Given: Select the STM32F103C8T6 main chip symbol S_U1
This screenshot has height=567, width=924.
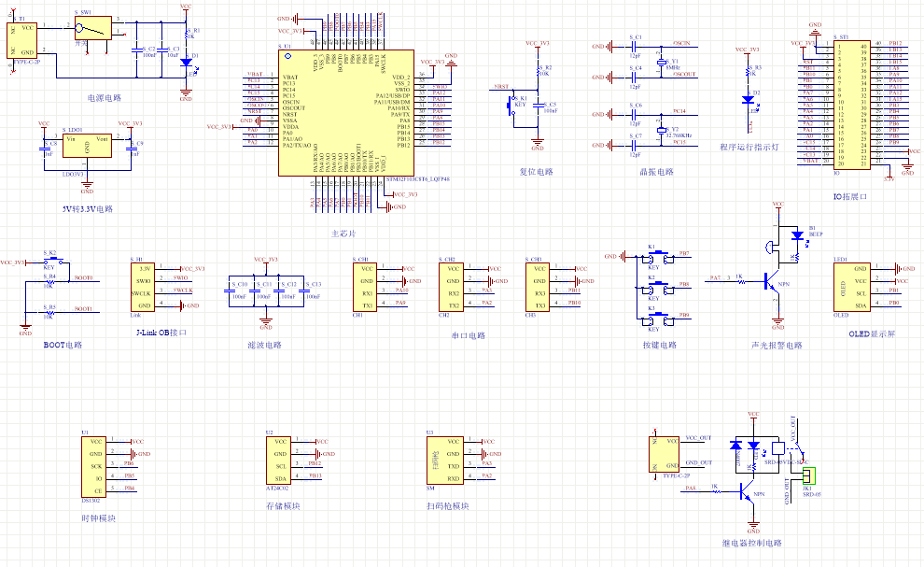Looking at the screenshot, I should pos(346,113).
